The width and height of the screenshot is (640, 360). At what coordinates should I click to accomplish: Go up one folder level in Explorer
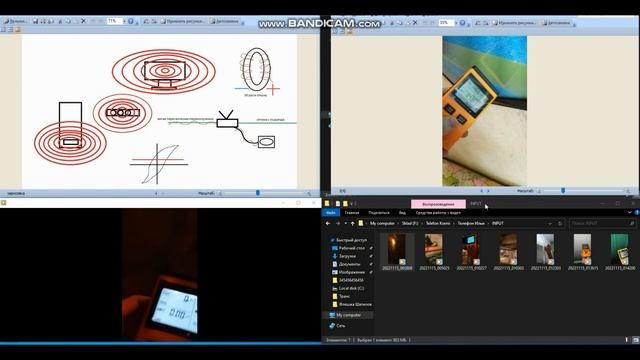point(353,224)
